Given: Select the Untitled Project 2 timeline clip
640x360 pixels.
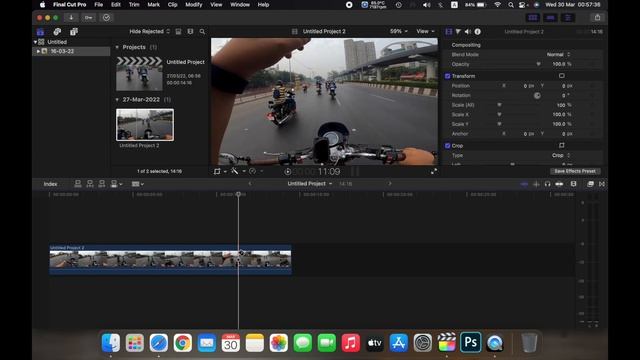Looking at the screenshot, I should coord(170,259).
